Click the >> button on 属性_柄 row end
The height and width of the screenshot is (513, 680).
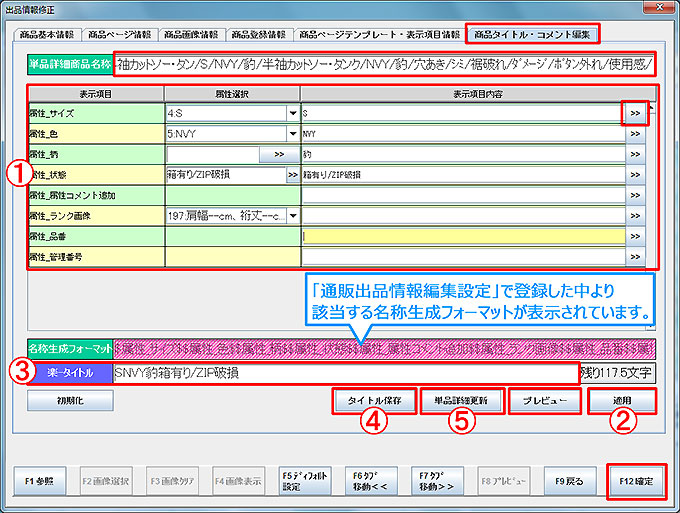(635, 154)
